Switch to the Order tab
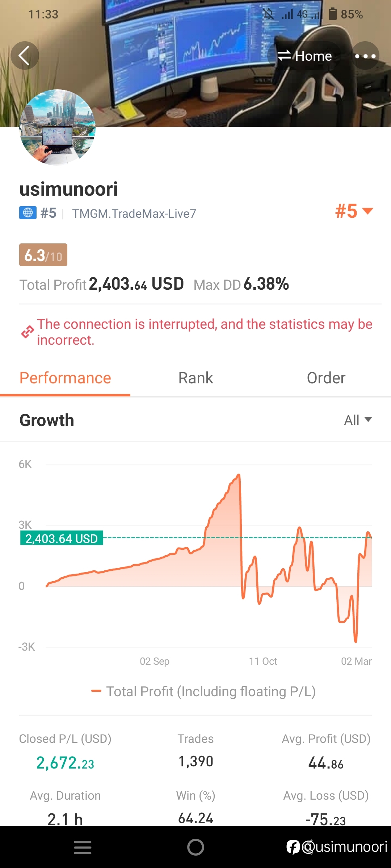Screen dimensions: 391x868 click(326, 378)
